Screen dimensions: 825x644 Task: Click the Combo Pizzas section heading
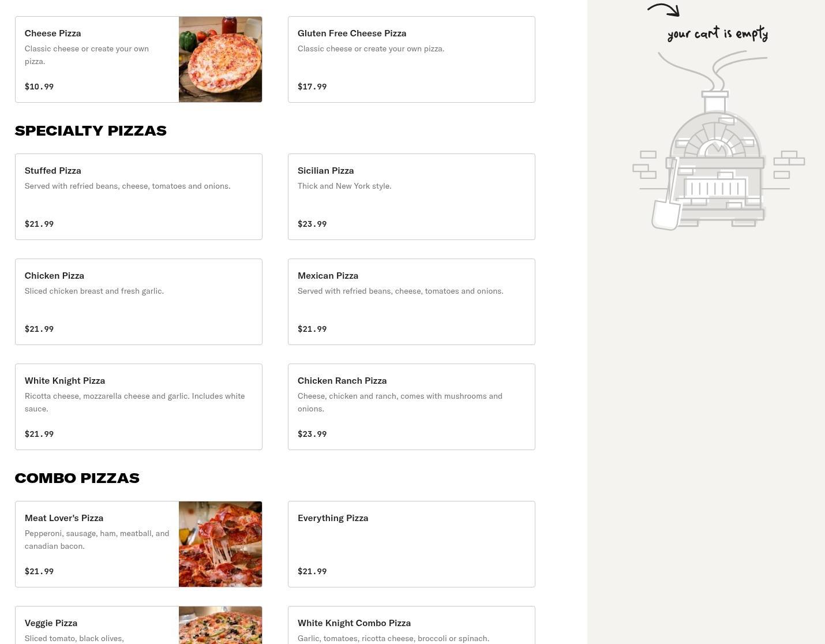tap(77, 478)
